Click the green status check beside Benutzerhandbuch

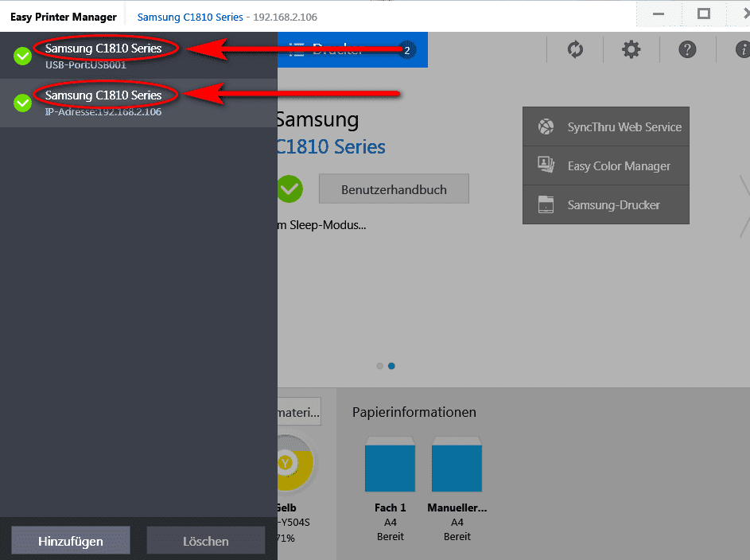290,189
